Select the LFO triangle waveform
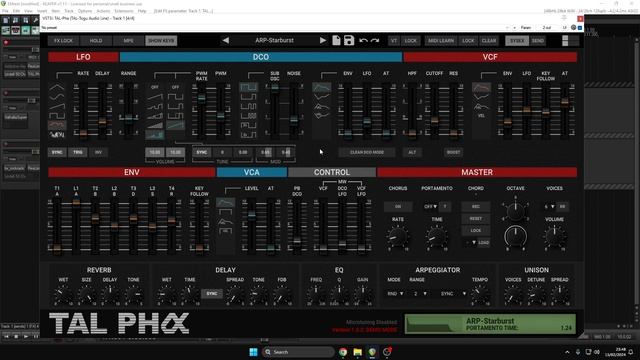This screenshot has width=640, height=360. pyautogui.click(x=57, y=87)
